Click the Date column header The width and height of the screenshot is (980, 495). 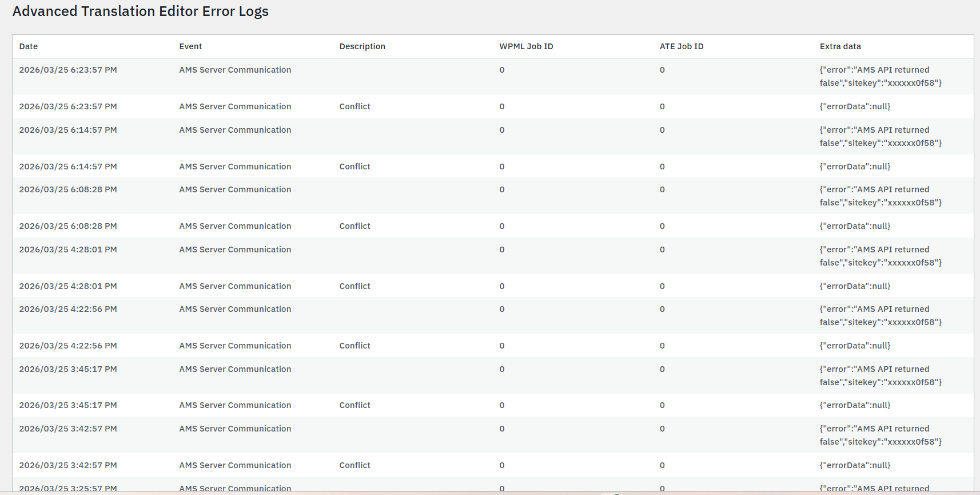pos(29,46)
